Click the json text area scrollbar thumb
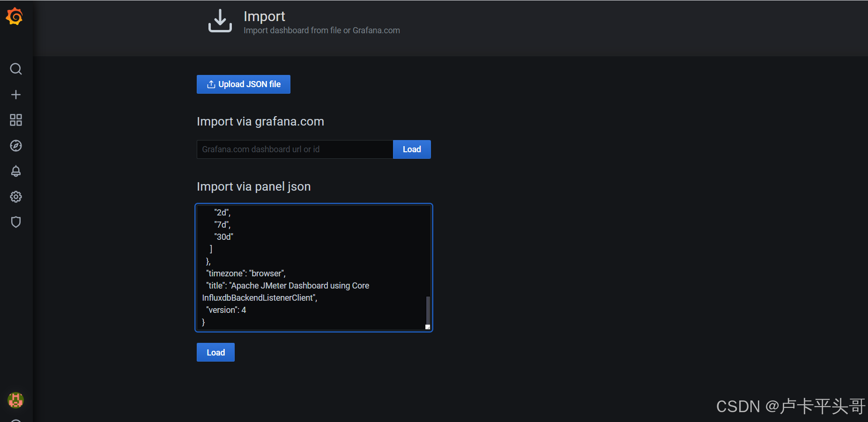The width and height of the screenshot is (868, 422). [x=428, y=310]
